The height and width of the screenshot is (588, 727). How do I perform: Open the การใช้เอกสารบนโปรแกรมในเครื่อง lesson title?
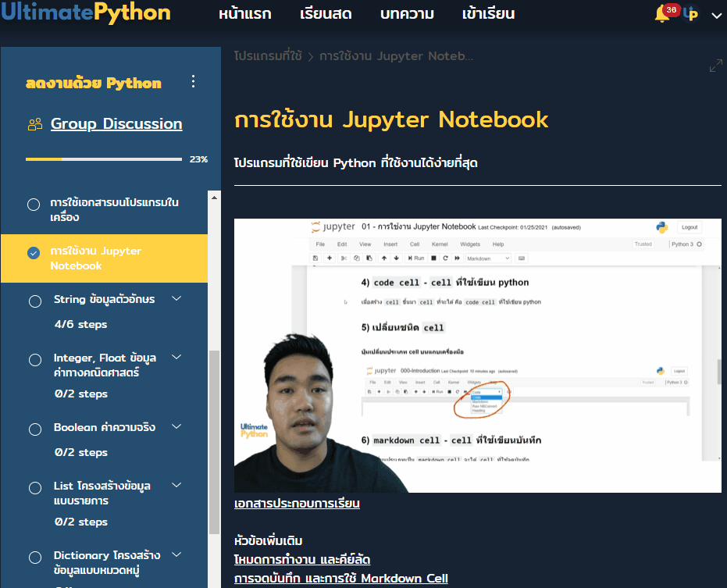pos(114,209)
